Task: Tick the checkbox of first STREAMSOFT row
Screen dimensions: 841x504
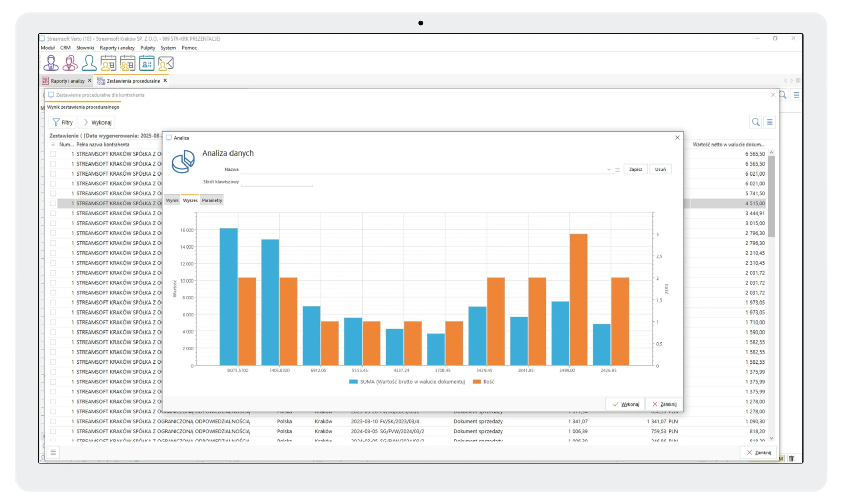Action: [53, 154]
